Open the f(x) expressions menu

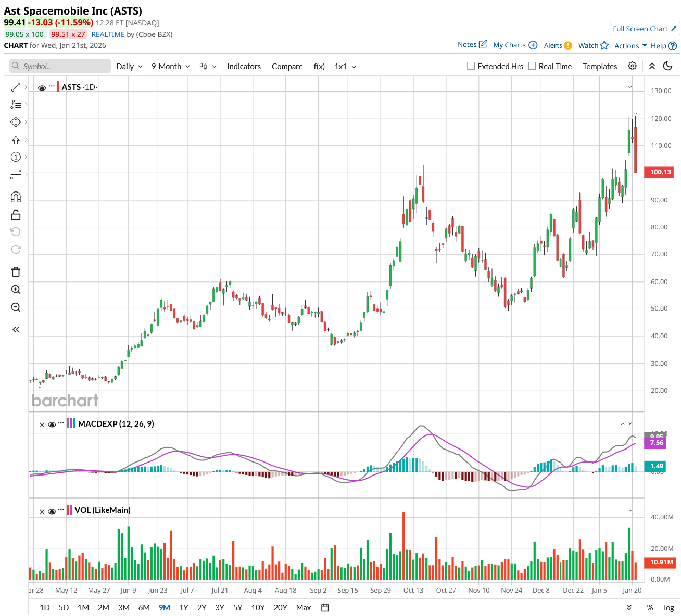coord(319,66)
